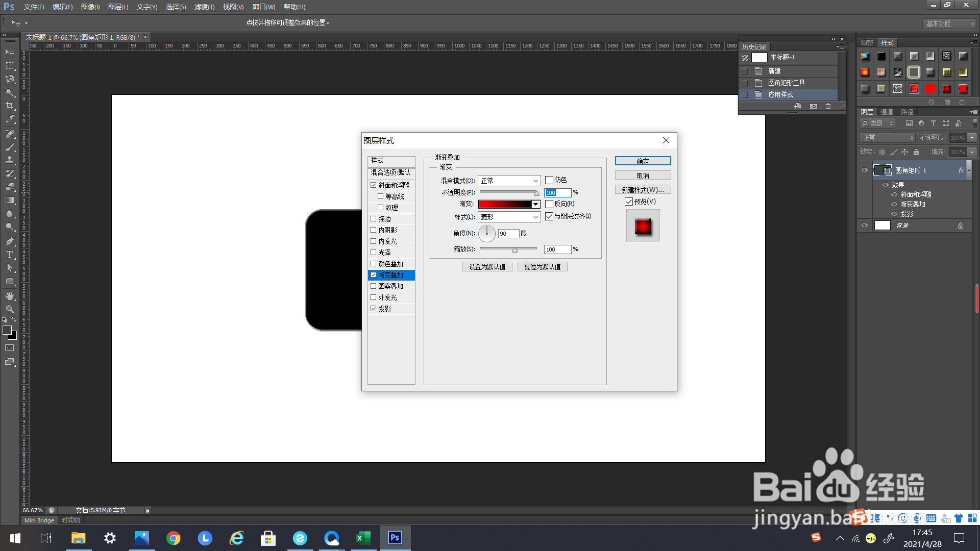980x551 pixels.
Task: Select the Horizontal Type tool
Action: pos(9,255)
